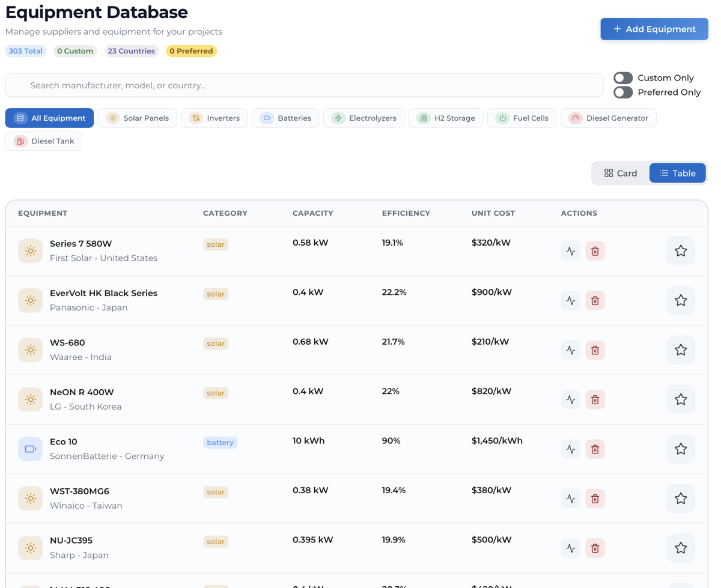Click the battery category tag on Eco 10
721x588 pixels.
[x=221, y=443]
